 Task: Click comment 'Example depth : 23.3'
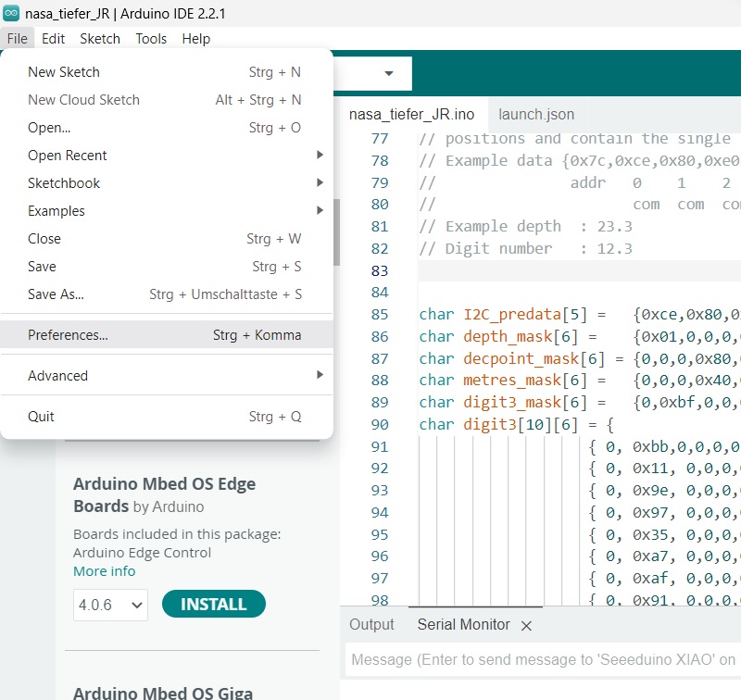click(x=525, y=227)
